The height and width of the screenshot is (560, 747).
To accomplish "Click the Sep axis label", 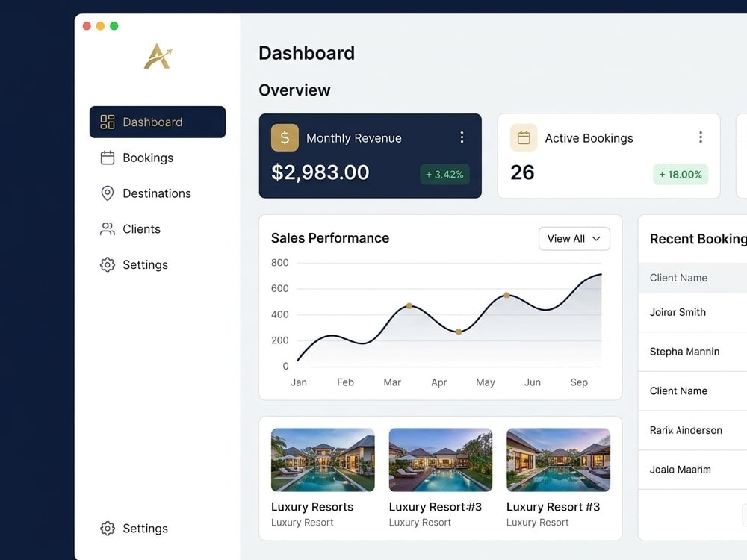I will (x=579, y=382).
